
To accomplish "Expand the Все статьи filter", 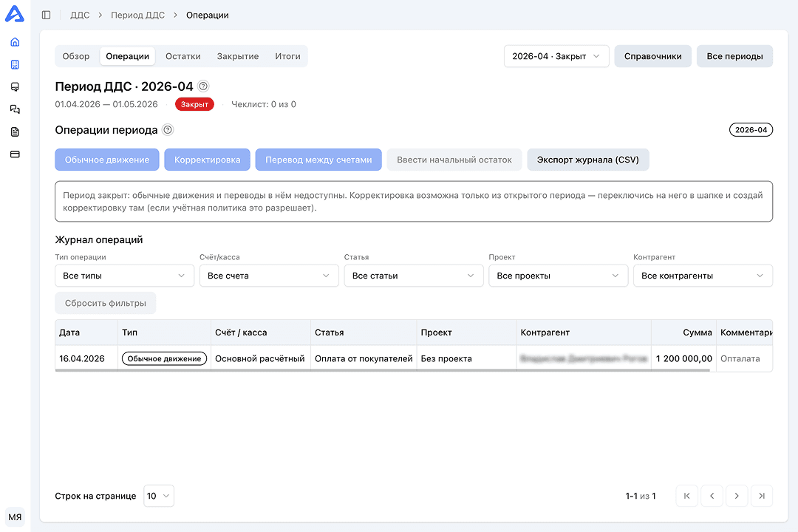I will (413, 276).
